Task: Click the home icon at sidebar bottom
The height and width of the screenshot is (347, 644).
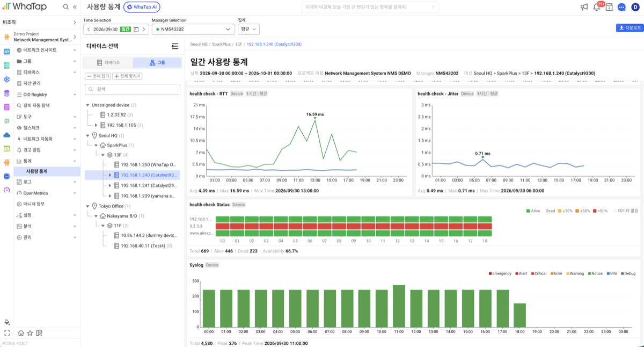Action: click(21, 333)
